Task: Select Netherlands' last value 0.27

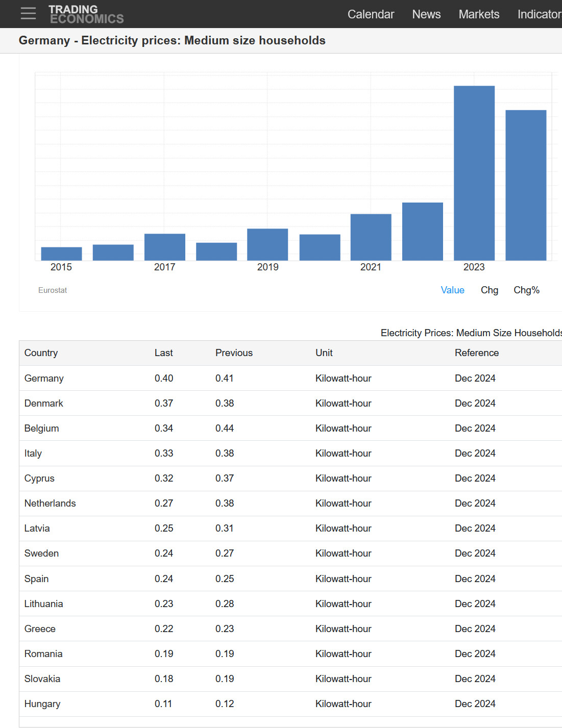Action: (164, 503)
